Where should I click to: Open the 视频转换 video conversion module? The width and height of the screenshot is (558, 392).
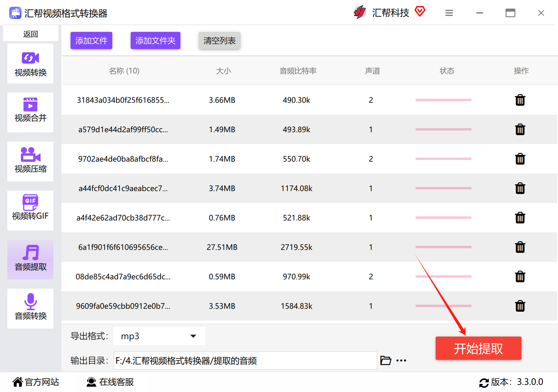pos(30,63)
